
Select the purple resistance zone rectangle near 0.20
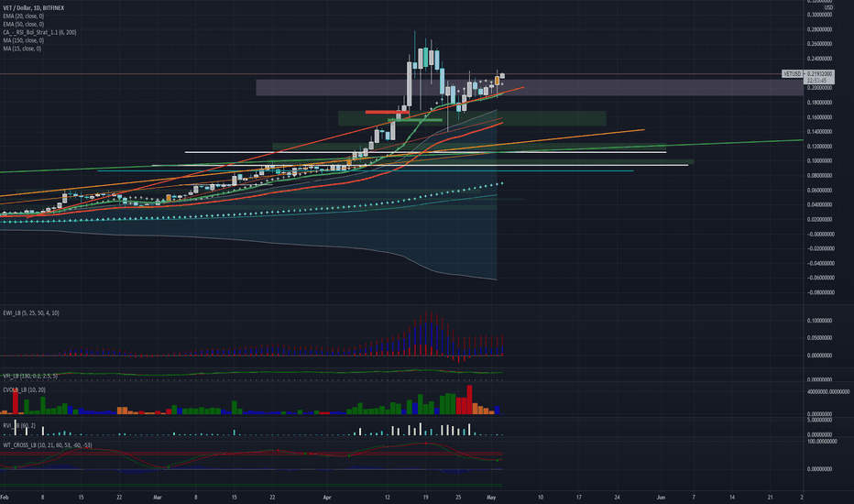coord(530,88)
